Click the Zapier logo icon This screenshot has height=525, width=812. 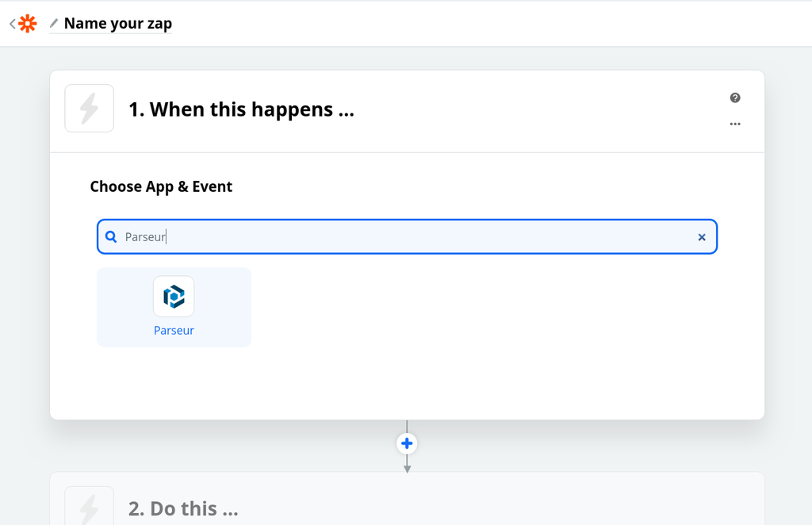tap(27, 23)
